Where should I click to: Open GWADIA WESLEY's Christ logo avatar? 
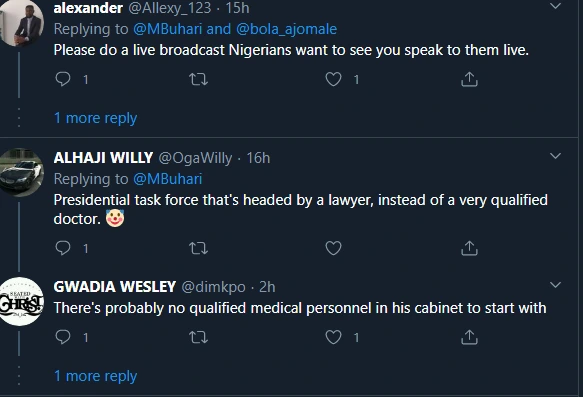(x=21, y=301)
